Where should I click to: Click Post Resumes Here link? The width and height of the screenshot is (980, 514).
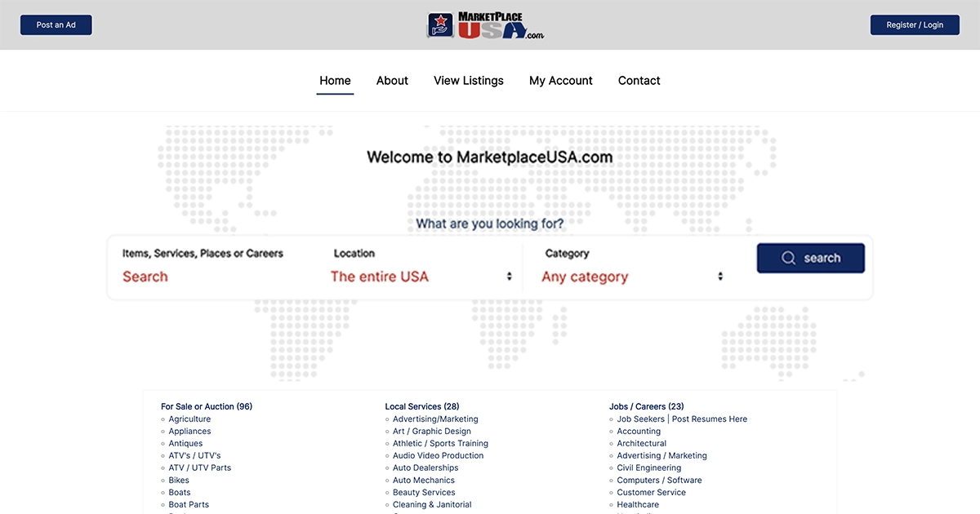click(x=710, y=419)
